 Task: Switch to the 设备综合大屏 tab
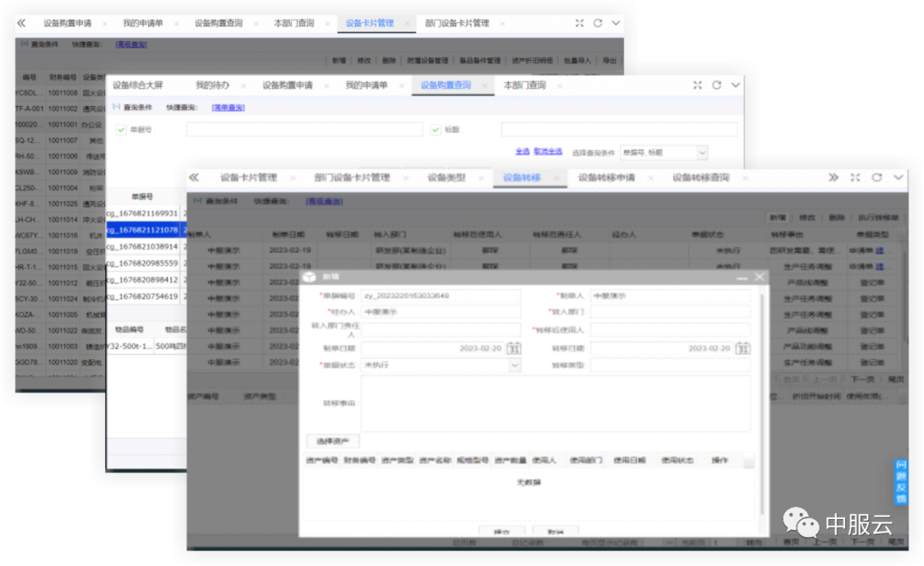point(137,85)
